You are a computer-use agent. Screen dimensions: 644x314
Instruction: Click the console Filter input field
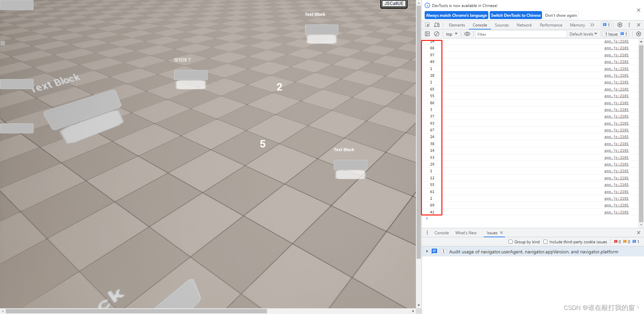521,34
